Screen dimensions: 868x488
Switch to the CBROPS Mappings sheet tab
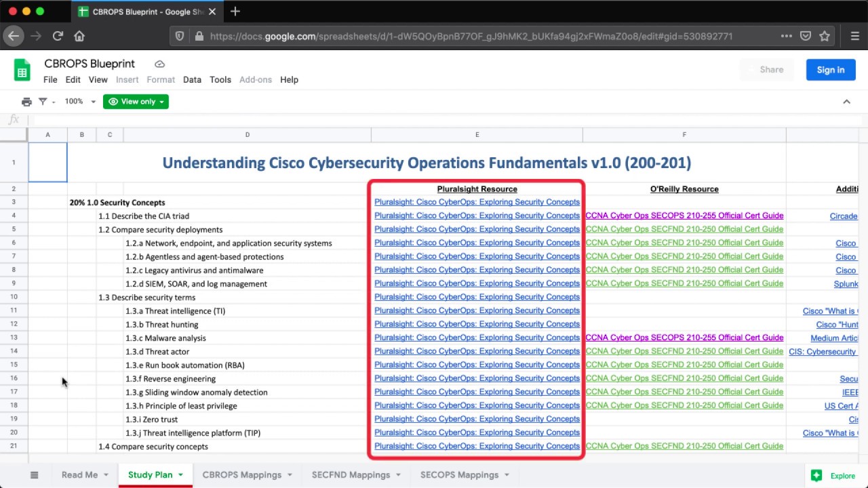coord(242,475)
